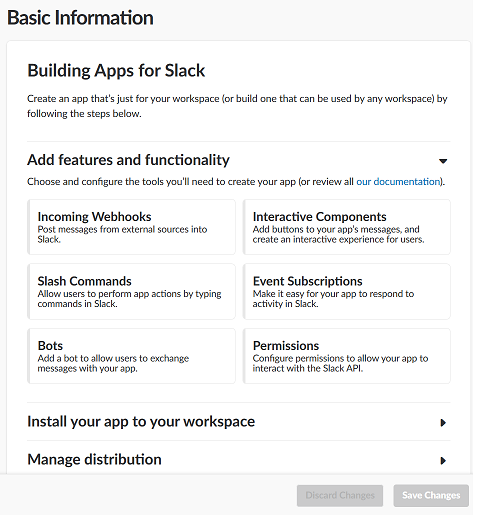Screen dimensions: 478x515
Task: Open the Incoming Webhooks feature card
Action: coord(131,227)
